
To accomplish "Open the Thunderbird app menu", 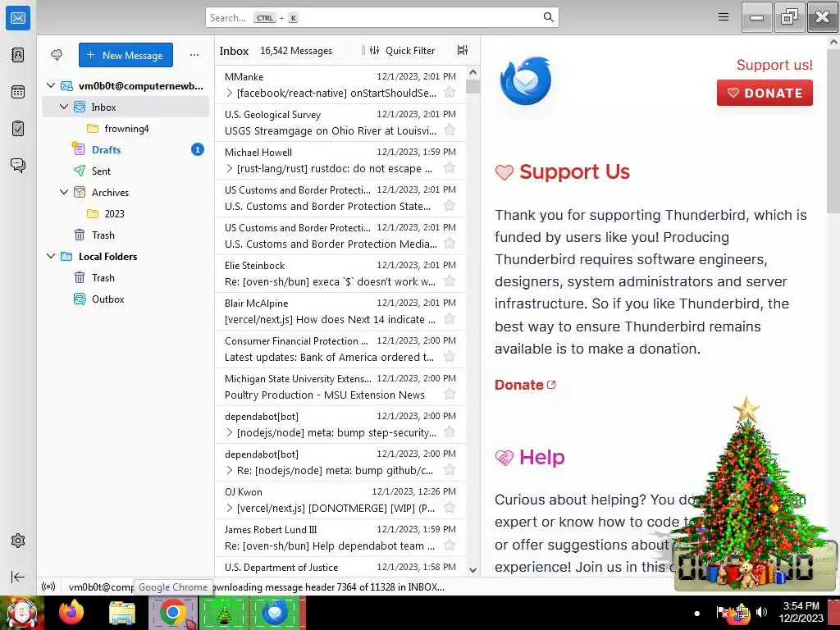I will (724, 17).
